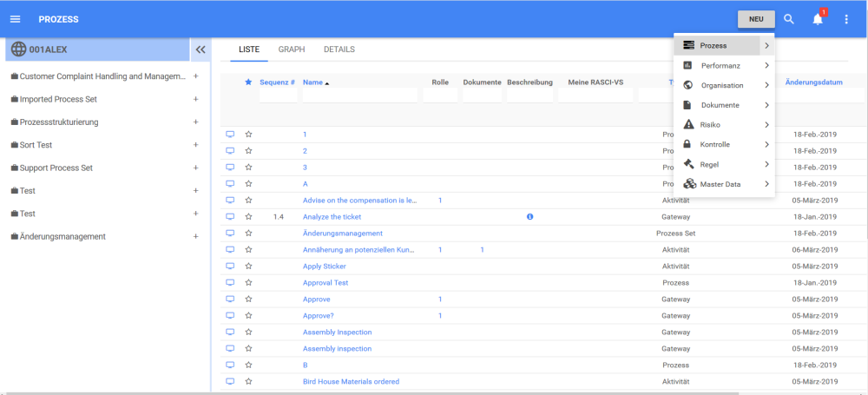This screenshot has width=868, height=395.
Task: Click the monitor icon for row 'Änderungsmanagement'
Action: (x=230, y=234)
